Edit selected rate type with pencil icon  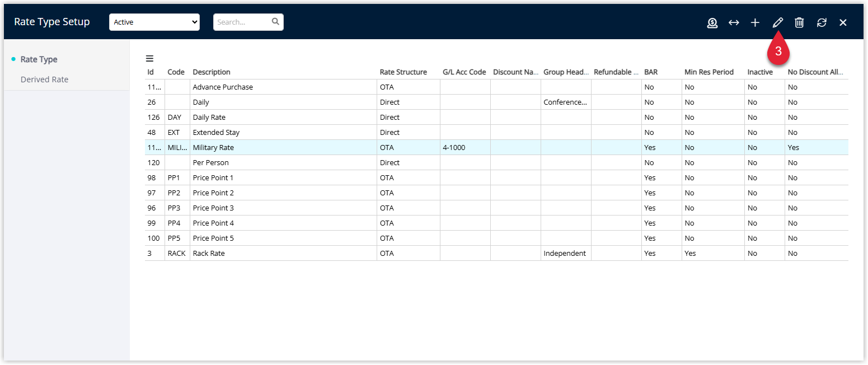click(x=777, y=22)
